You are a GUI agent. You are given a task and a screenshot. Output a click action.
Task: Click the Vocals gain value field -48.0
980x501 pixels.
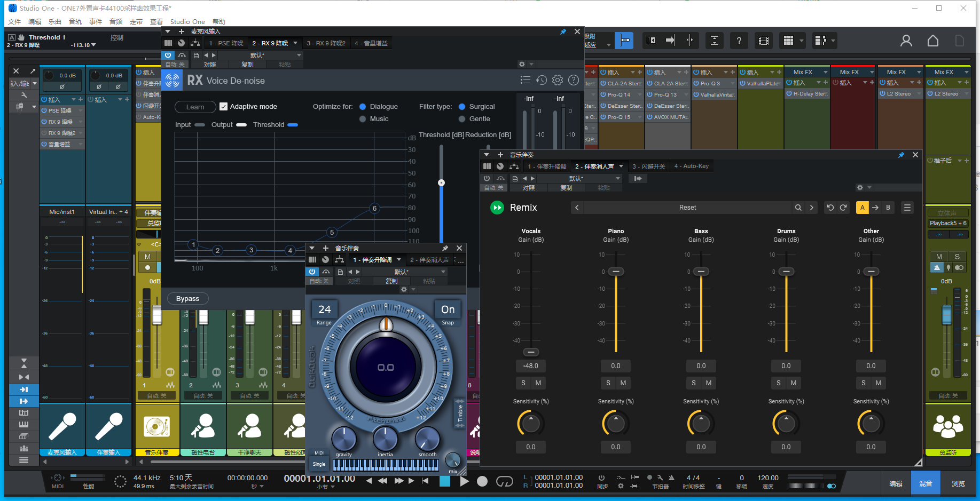click(x=531, y=366)
